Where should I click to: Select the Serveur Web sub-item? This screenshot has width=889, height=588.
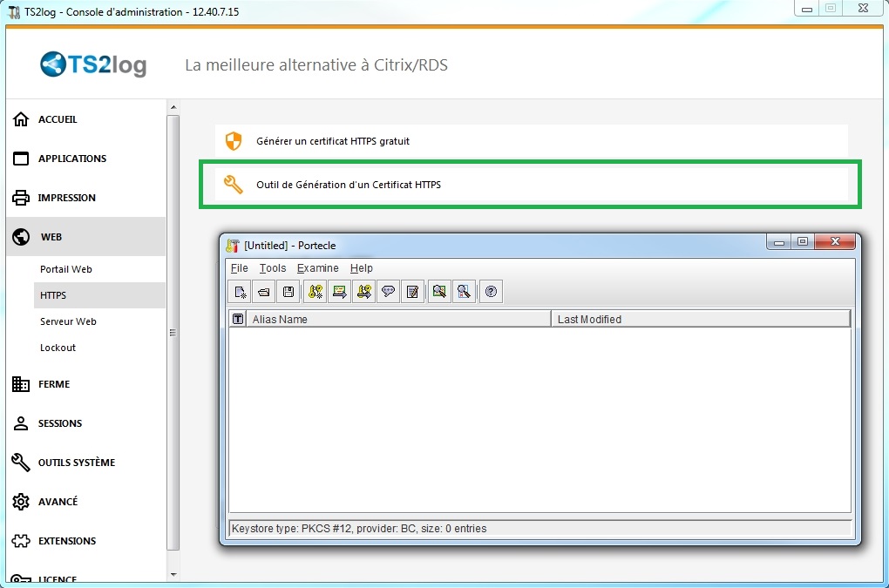(99, 321)
